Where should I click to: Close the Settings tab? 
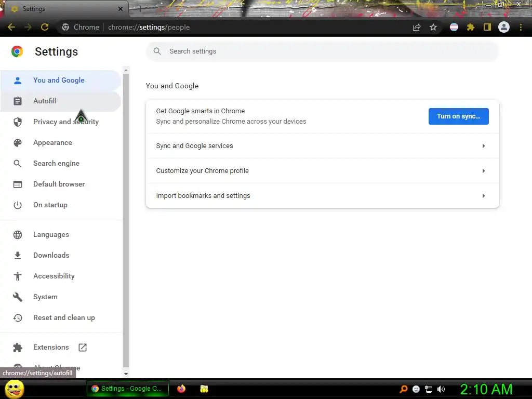tap(121, 9)
